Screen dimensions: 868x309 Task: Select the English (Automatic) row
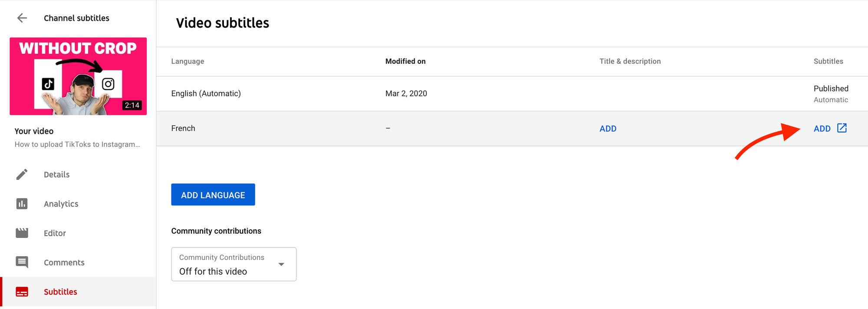pyautogui.click(x=206, y=94)
